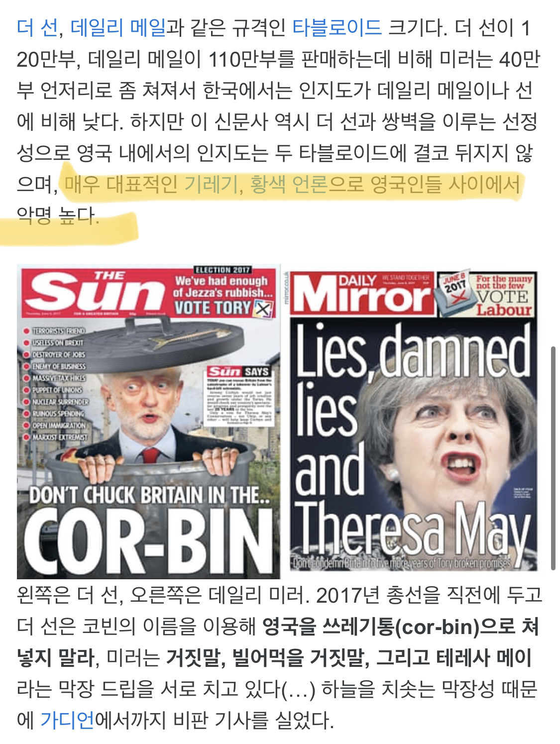Click the COR-BIN headline text
560x744 pixels.
[148, 542]
